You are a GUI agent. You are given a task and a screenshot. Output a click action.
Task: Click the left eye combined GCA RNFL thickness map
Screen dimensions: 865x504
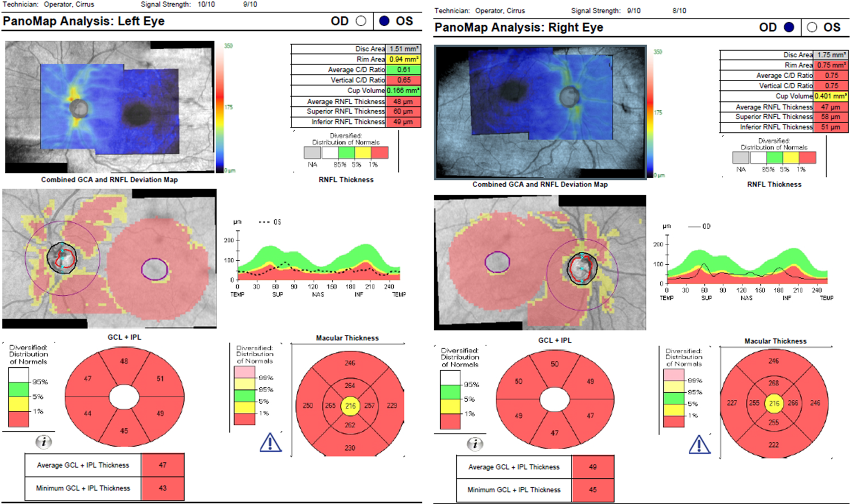pyautogui.click(x=110, y=107)
